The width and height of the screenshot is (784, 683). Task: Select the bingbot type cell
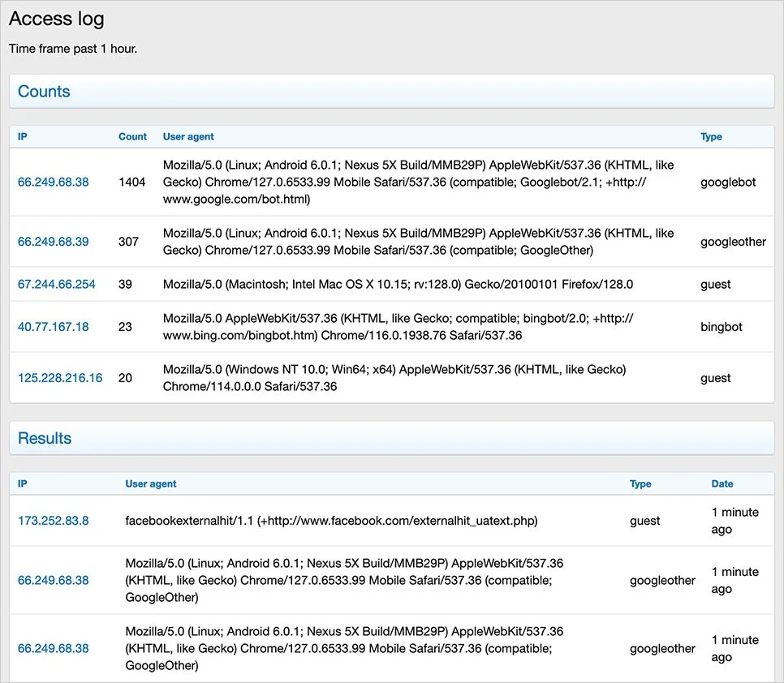722,327
